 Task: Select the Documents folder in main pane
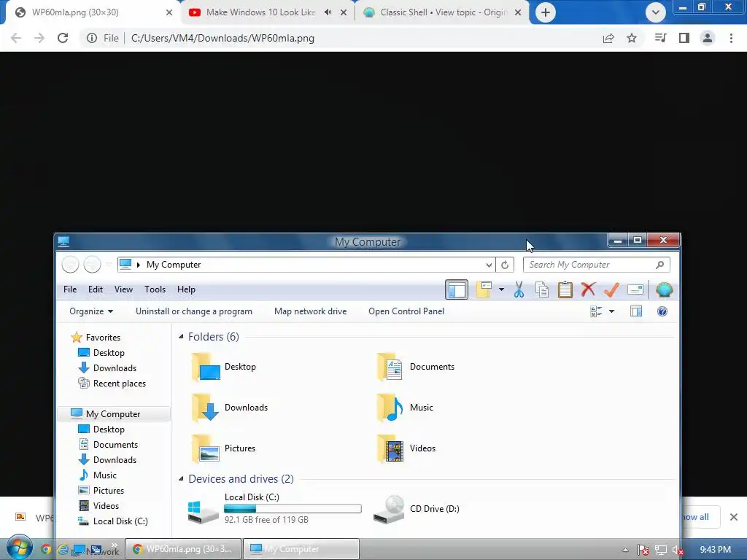[415, 367]
